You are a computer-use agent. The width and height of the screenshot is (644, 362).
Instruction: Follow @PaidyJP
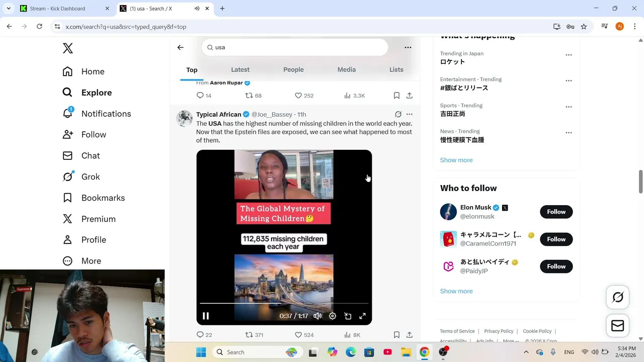tap(556, 266)
